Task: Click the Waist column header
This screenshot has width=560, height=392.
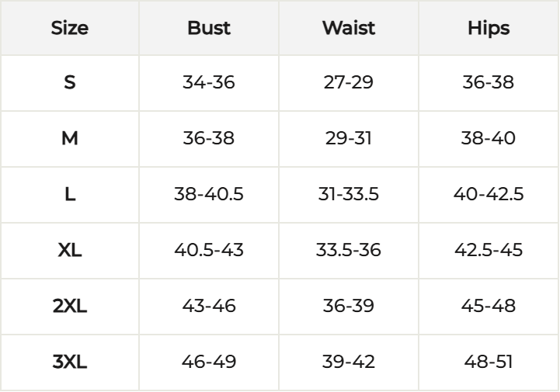Action: (349, 28)
